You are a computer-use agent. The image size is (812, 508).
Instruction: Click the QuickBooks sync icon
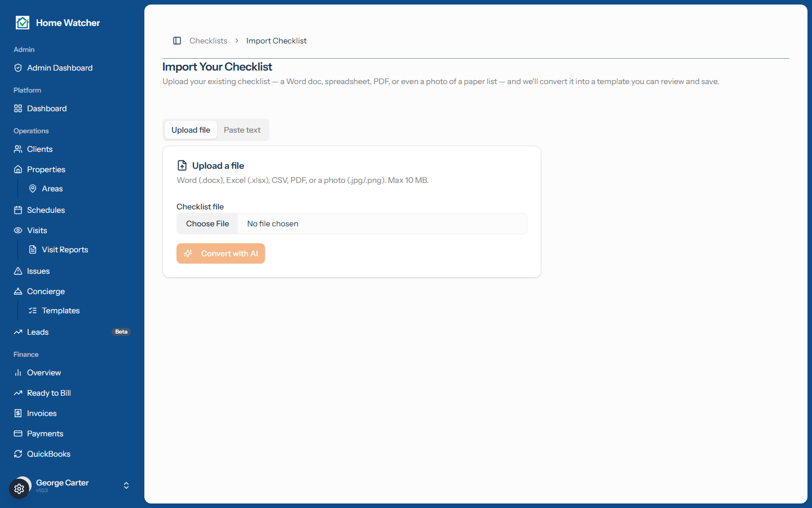click(x=18, y=454)
